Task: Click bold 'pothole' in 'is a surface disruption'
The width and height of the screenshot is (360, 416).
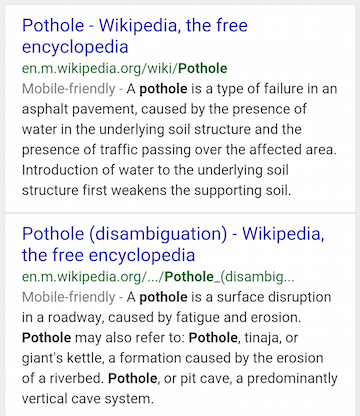Action: [x=163, y=297]
